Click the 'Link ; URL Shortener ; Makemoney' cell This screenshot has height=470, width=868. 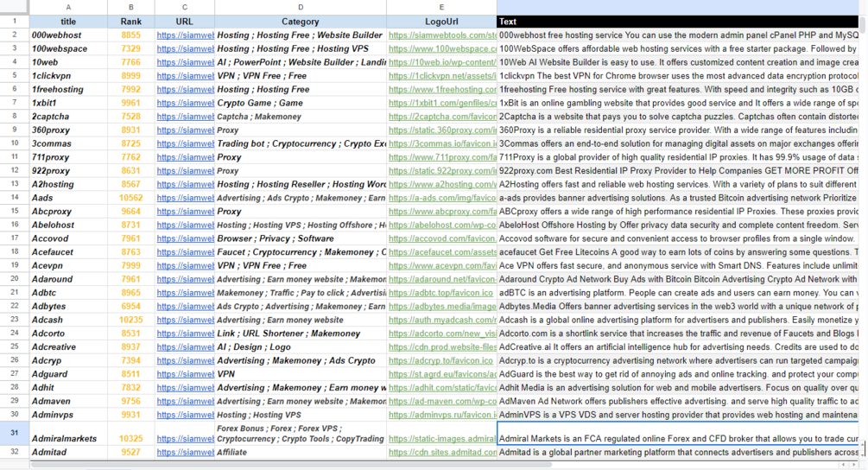pos(300,333)
